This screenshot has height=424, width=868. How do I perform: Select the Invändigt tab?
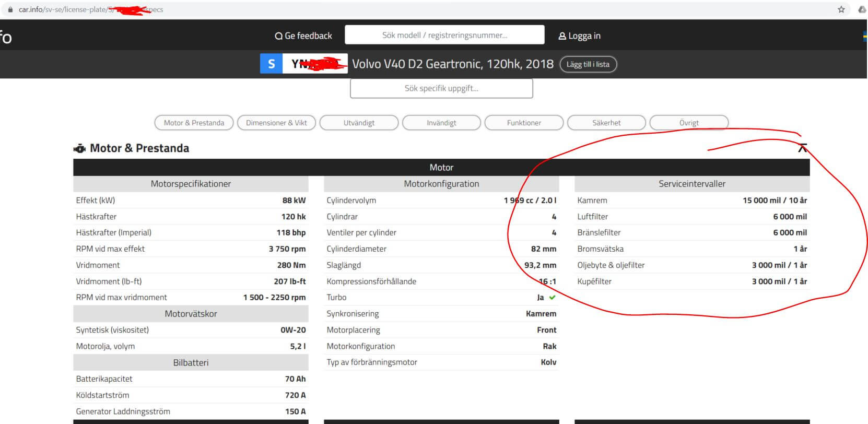tap(441, 123)
